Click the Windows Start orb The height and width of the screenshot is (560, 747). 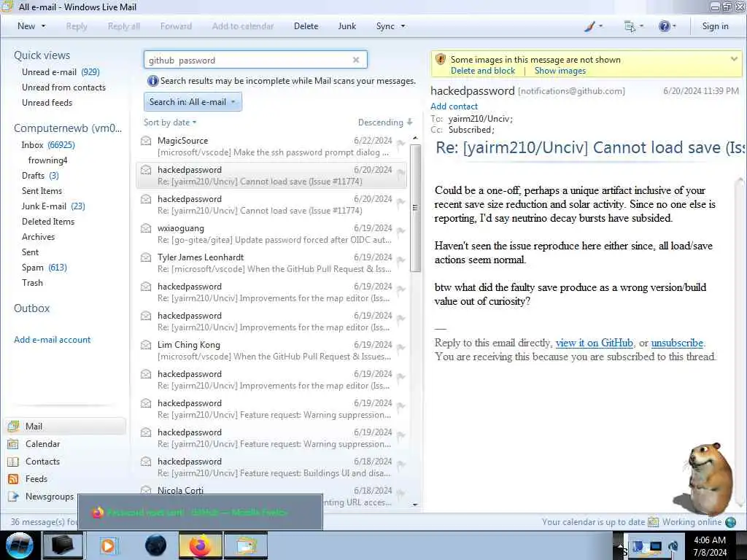click(x=20, y=545)
